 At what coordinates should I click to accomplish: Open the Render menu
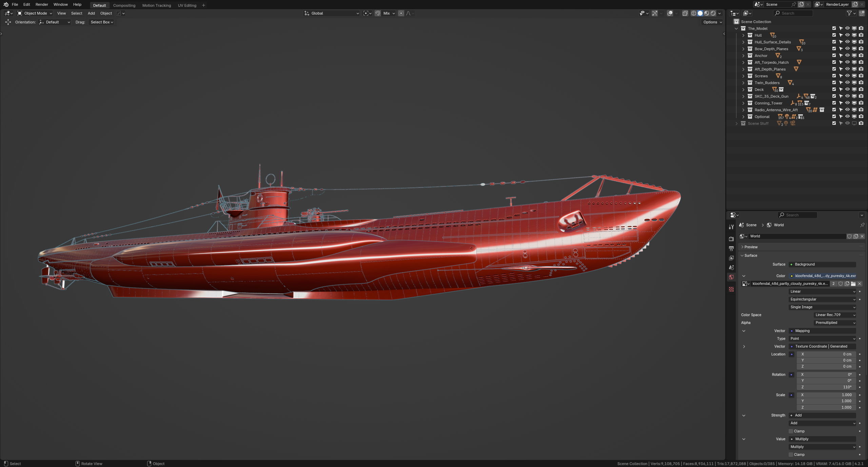[x=42, y=4]
